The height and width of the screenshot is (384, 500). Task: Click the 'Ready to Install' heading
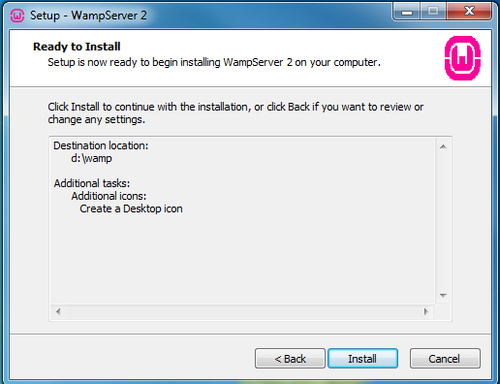pos(77,47)
